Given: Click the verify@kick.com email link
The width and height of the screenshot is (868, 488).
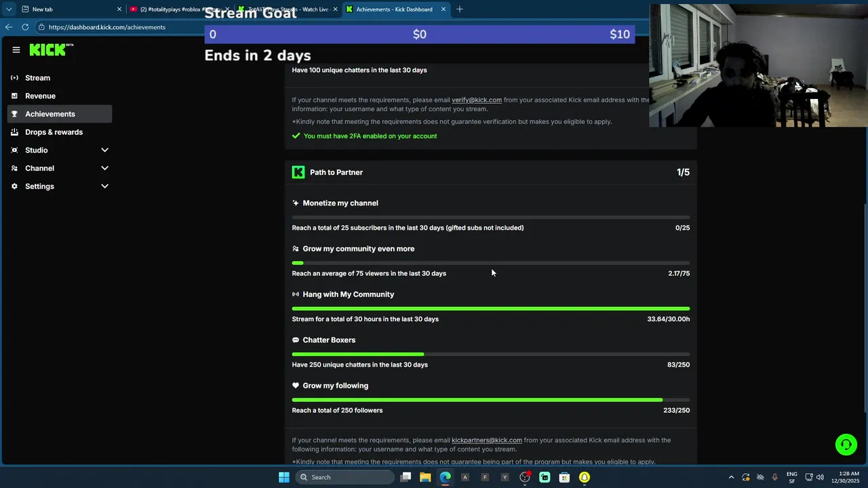Looking at the screenshot, I should (477, 100).
